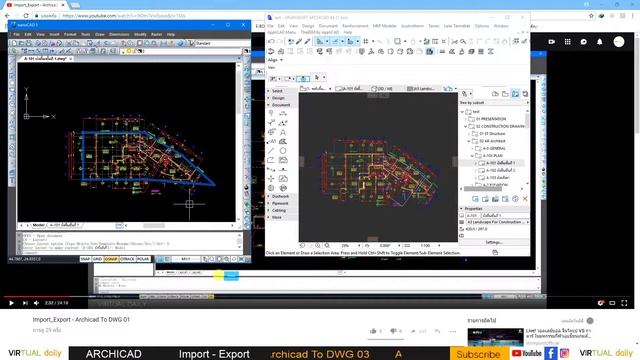Play the YouTube video
The image size is (640, 360).
(x=11, y=303)
